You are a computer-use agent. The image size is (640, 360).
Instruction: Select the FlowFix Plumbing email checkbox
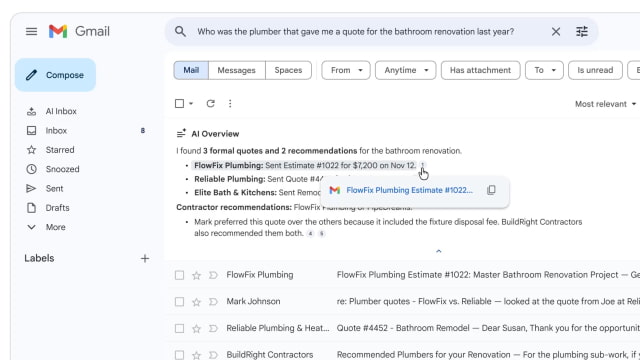(179, 275)
